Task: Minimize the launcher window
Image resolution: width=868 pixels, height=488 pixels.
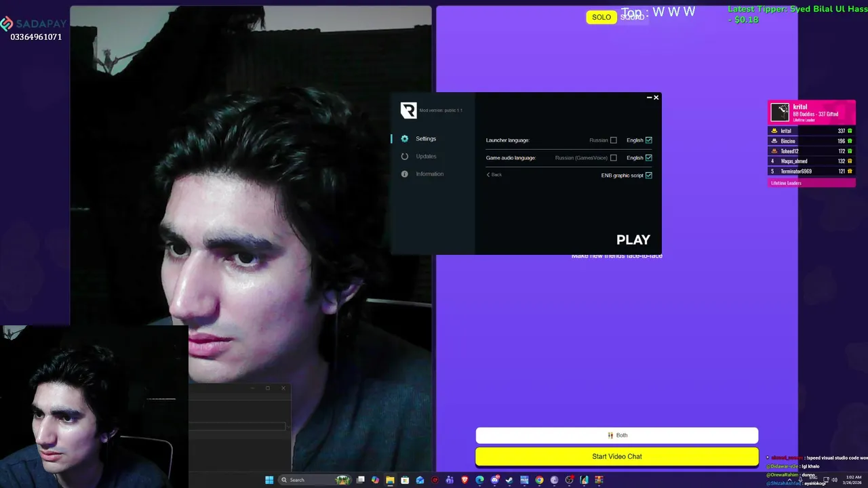Action: click(x=649, y=98)
